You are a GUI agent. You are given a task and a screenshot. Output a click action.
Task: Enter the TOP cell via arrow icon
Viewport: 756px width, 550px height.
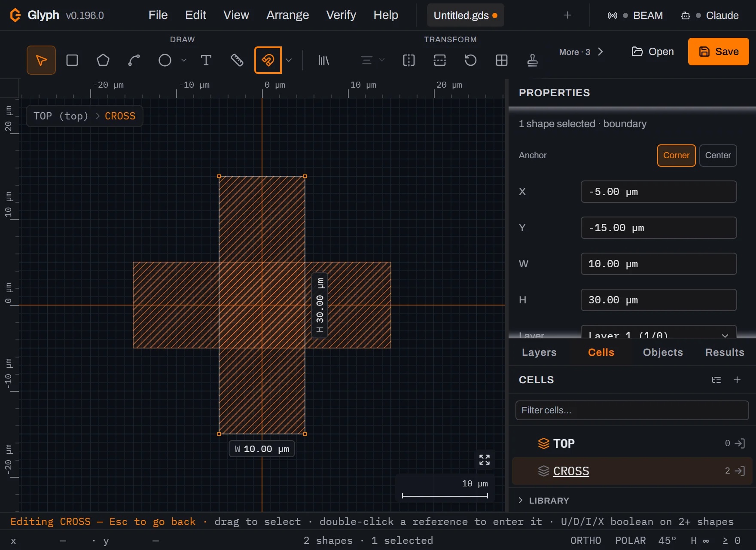point(740,443)
